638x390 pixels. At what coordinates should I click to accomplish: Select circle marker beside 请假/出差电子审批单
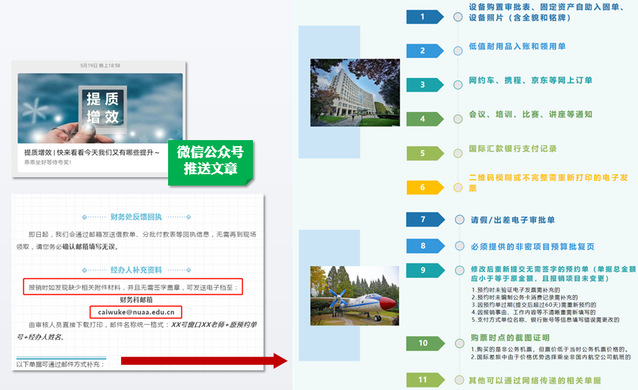pos(459,220)
